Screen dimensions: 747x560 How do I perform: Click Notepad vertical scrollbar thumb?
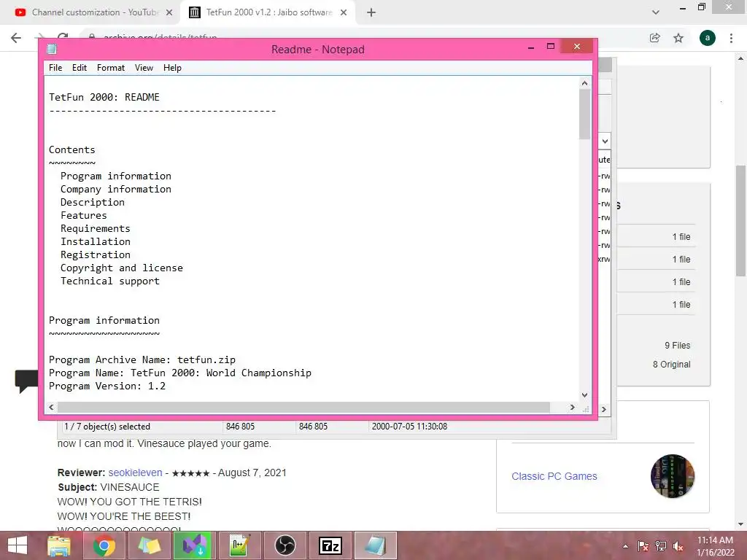(584, 114)
